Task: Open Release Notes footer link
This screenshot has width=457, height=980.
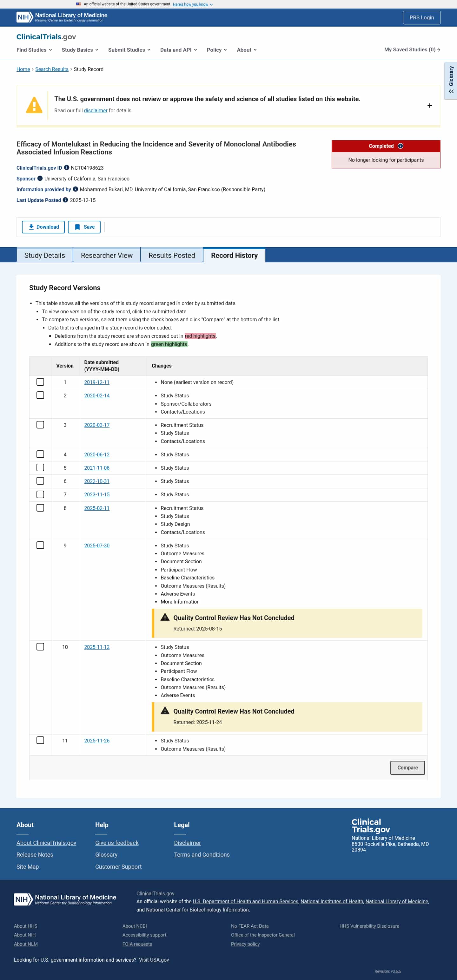Action: [x=35, y=855]
